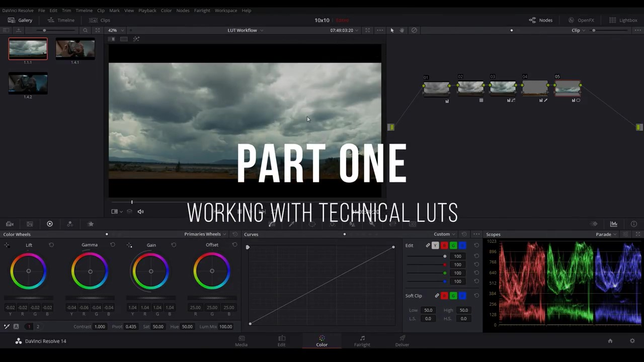Screen dimensions: 644x362
Task: Click the Color Wheels palette icon
Action: coord(50,224)
